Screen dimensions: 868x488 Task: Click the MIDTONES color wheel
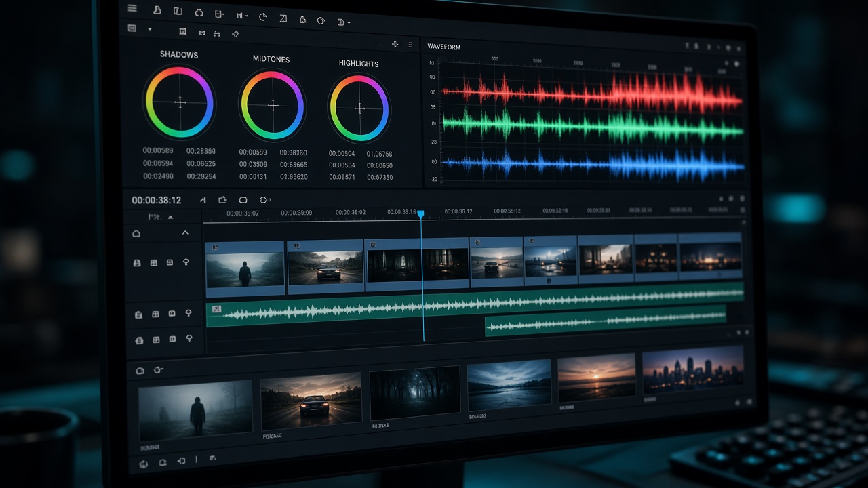(273, 106)
